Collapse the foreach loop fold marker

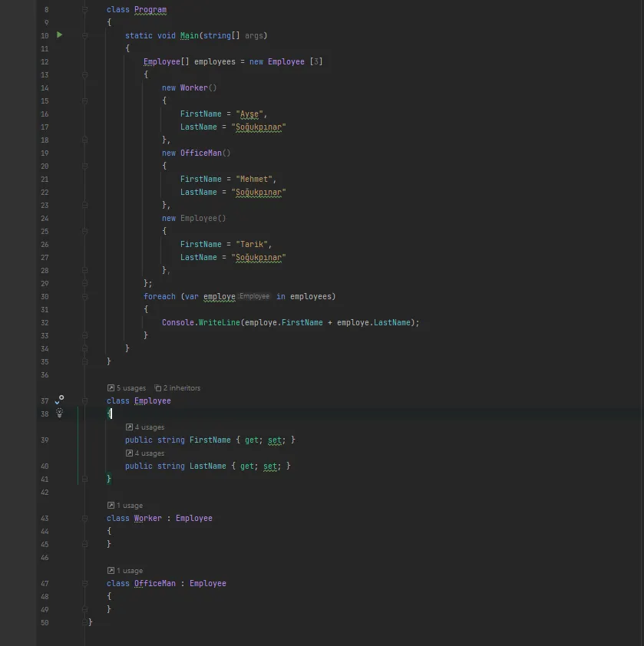pyautogui.click(x=84, y=296)
